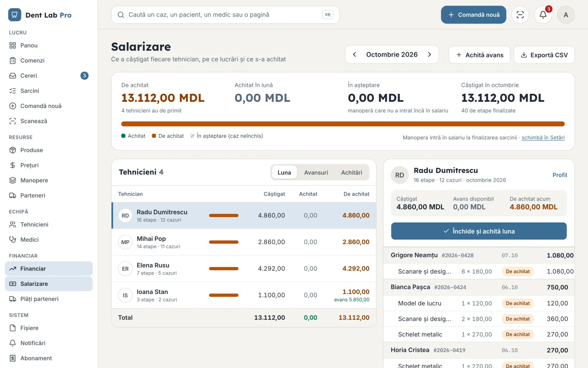Image resolution: width=588 pixels, height=368 pixels.
Task: Focus the search field Caută un caz
Action: [225, 15]
